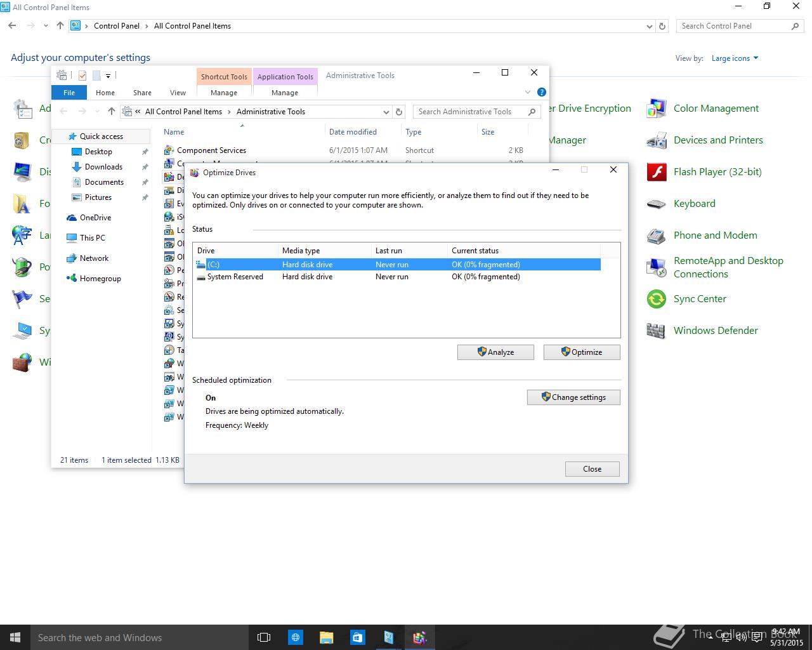This screenshot has width=812, height=650.
Task: Open Desktop in the navigation pane
Action: pyautogui.click(x=98, y=152)
